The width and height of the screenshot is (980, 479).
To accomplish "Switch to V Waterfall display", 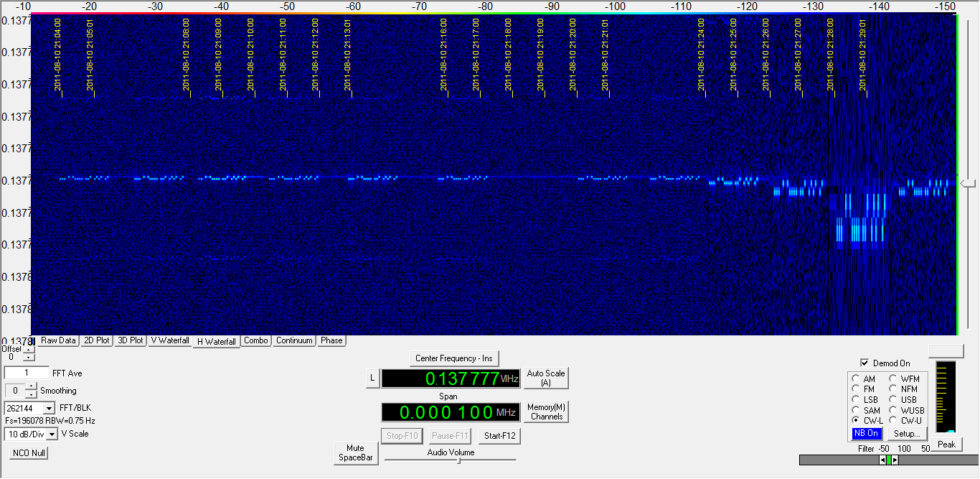I will [170, 340].
